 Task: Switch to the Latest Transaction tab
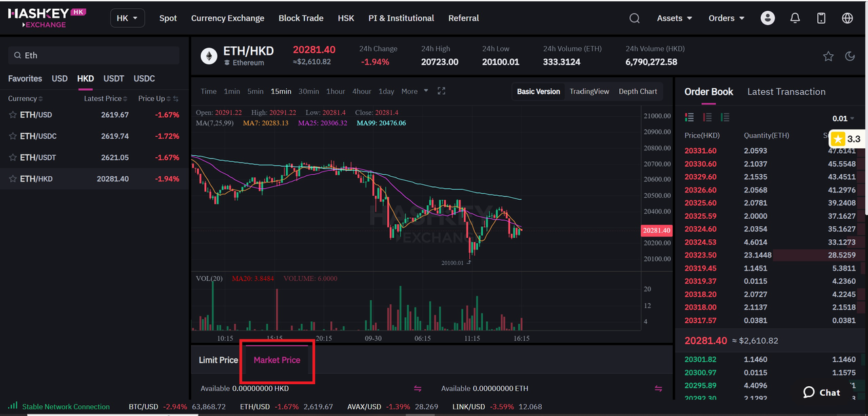click(x=786, y=91)
